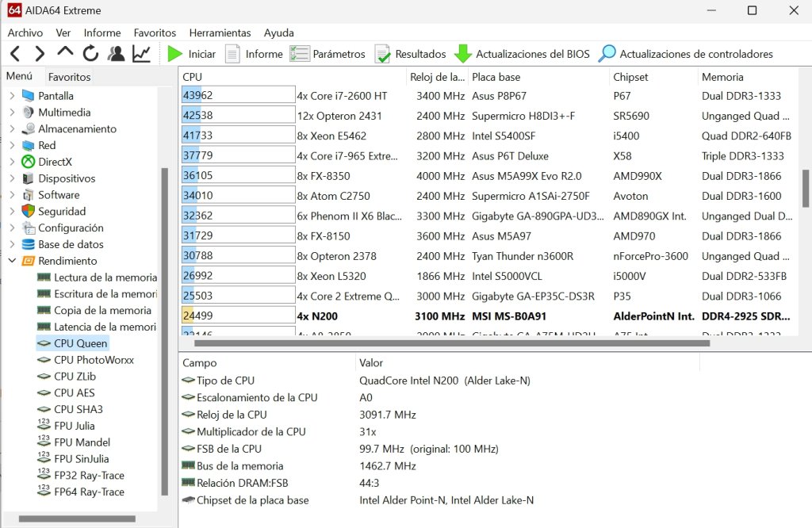The image size is (812, 528).
Task: Select the Configuración icon in tree
Action: click(28, 228)
